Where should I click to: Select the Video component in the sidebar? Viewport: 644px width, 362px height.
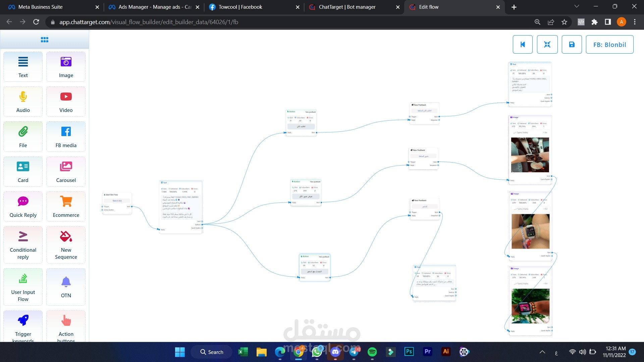(66, 102)
